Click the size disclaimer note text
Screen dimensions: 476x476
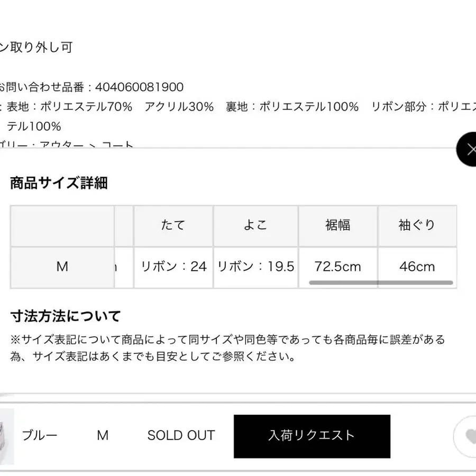point(227,347)
